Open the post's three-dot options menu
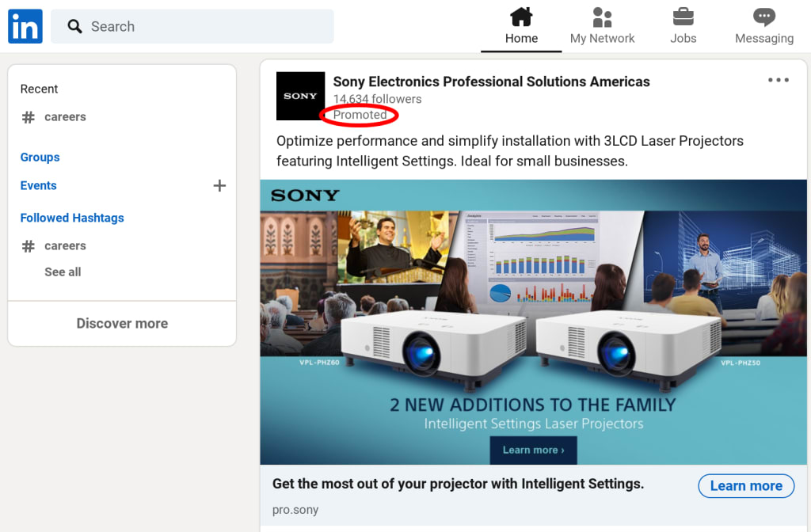Screen dimensions: 811x532 [x=778, y=80]
